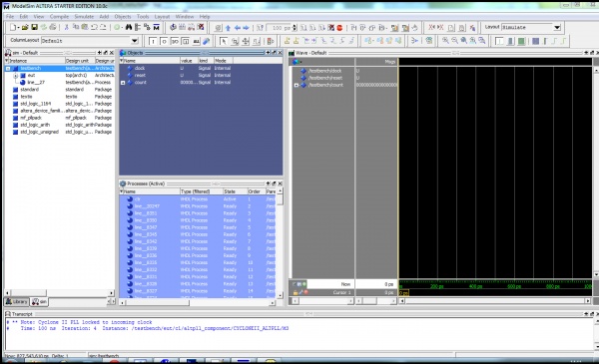Toggle the lock icon beside Cursor 1
Screen dimensions: 599x364
click(x=296, y=292)
